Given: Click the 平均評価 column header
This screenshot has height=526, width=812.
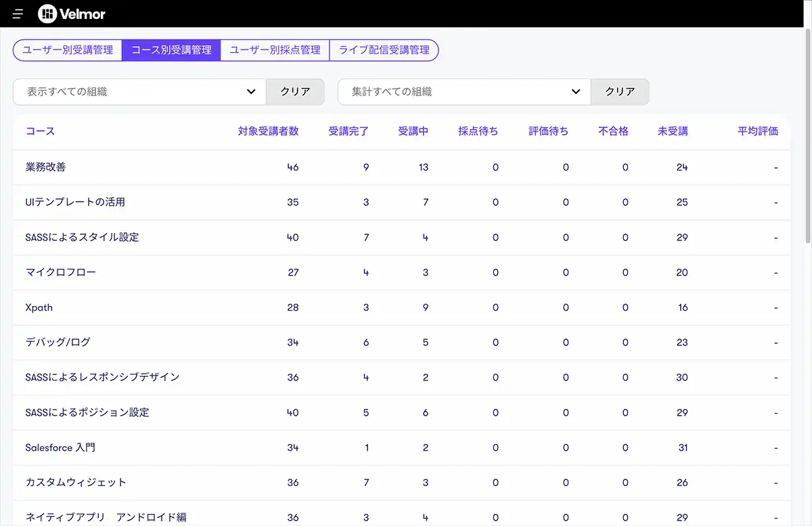Looking at the screenshot, I should (758, 131).
